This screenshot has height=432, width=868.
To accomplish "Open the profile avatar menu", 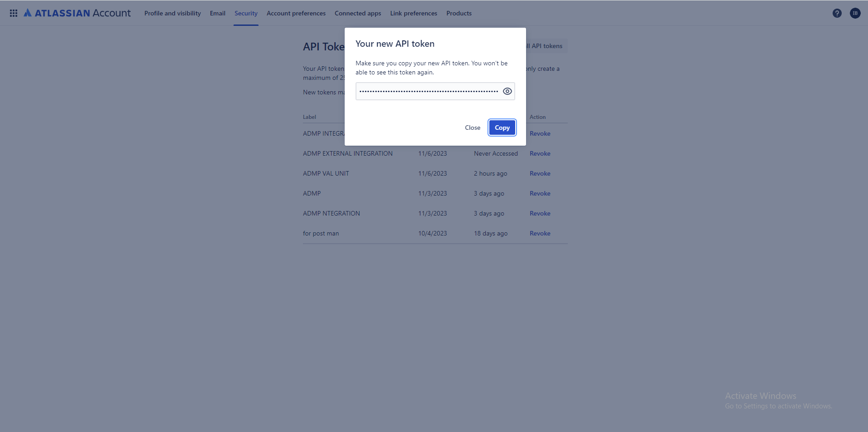I will tap(855, 13).
